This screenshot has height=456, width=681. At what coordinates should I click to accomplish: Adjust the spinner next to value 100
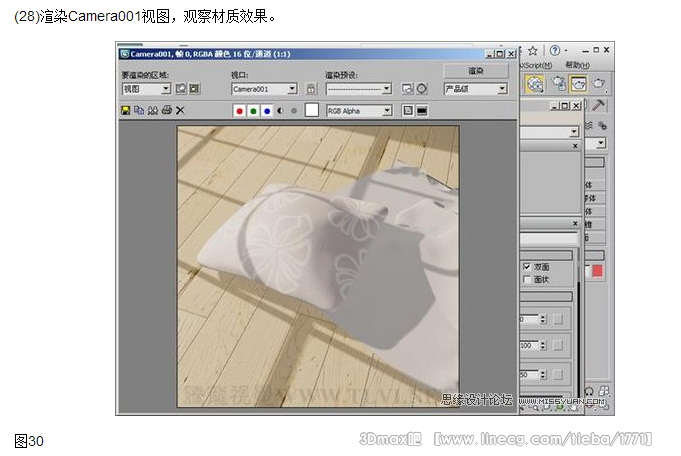[543, 345]
